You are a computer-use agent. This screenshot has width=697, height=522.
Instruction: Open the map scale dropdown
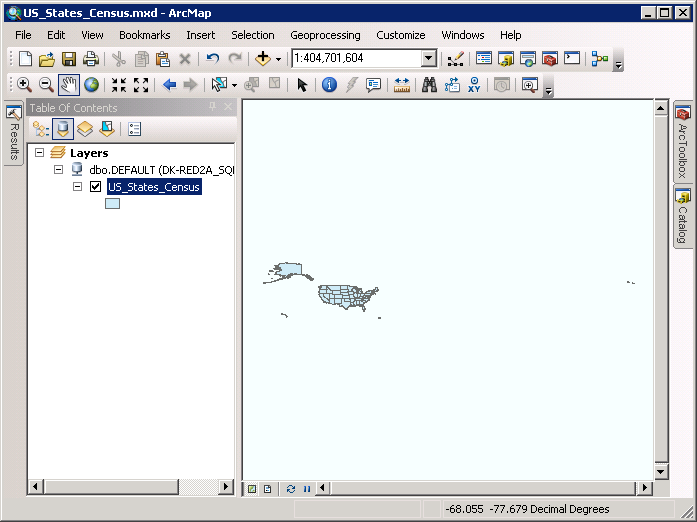[x=429, y=58]
